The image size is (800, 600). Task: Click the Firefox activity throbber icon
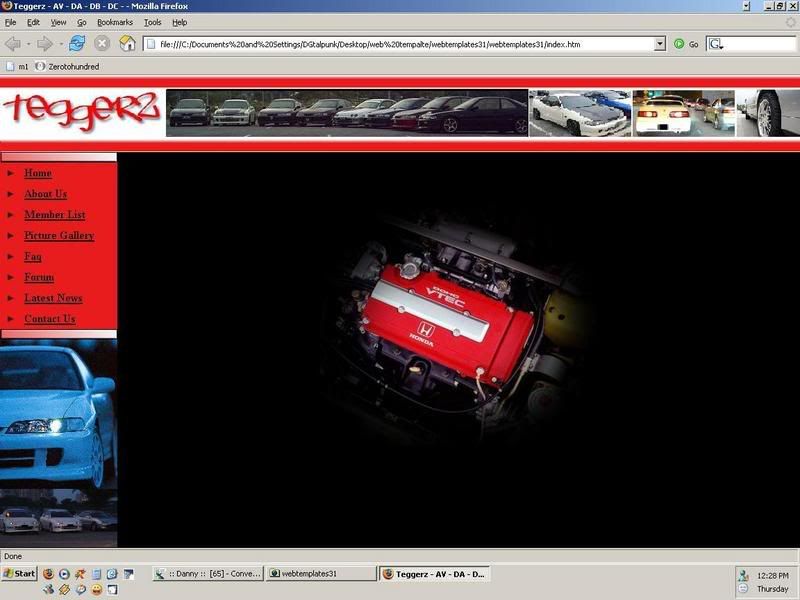point(790,22)
